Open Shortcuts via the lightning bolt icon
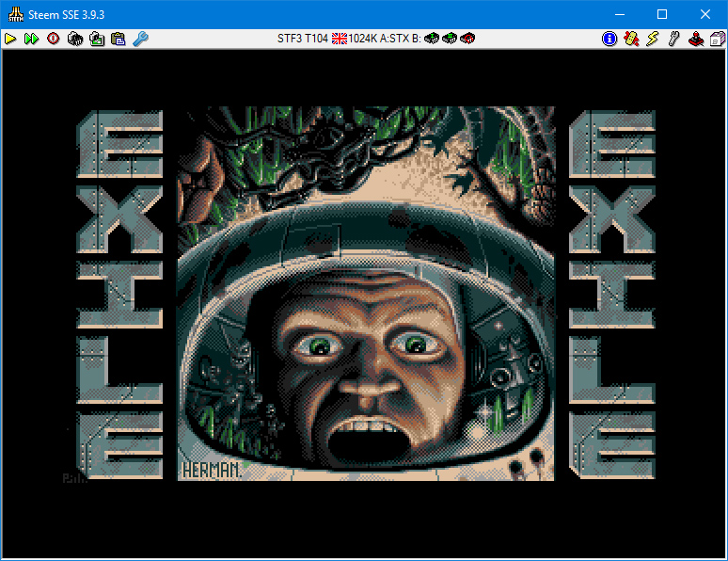This screenshot has width=728, height=561. point(653,39)
